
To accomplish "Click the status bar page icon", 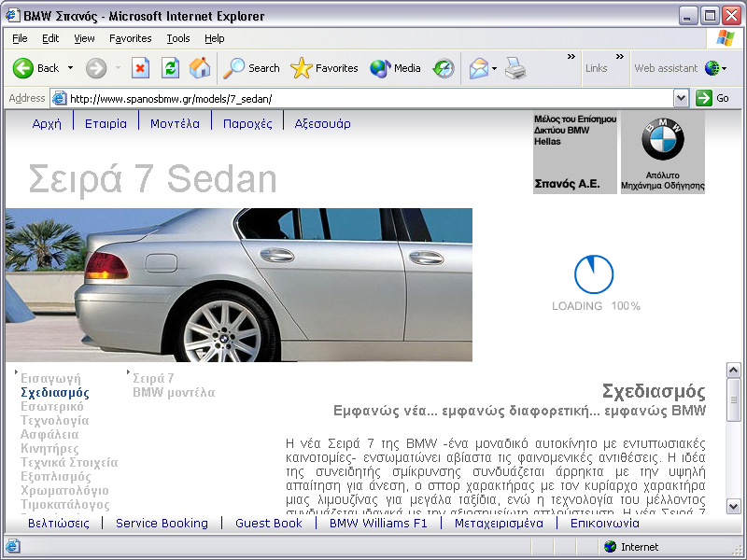I will (x=12, y=547).
